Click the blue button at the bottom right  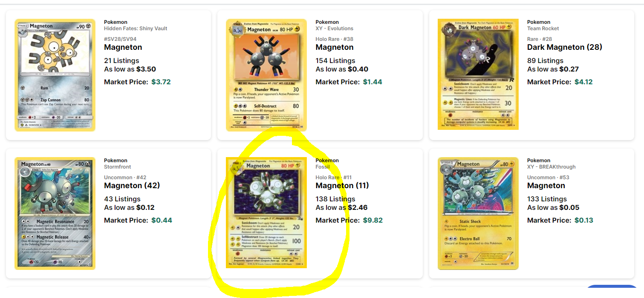click(x=612, y=292)
